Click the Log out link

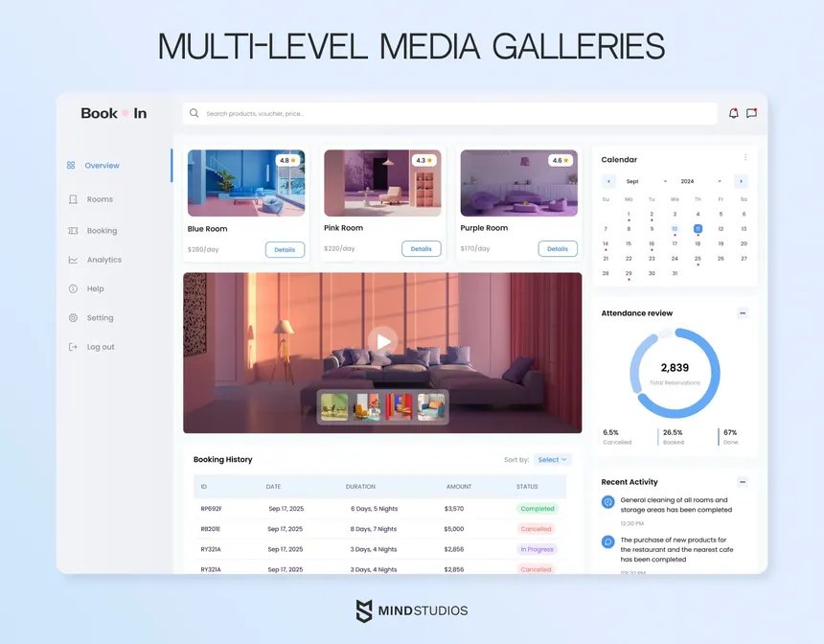pos(101,347)
